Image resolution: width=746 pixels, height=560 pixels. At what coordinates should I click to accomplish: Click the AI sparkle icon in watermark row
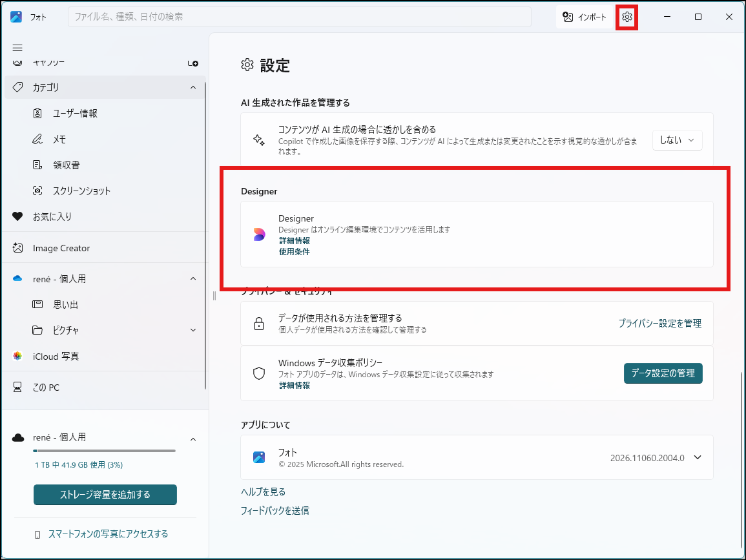[259, 140]
